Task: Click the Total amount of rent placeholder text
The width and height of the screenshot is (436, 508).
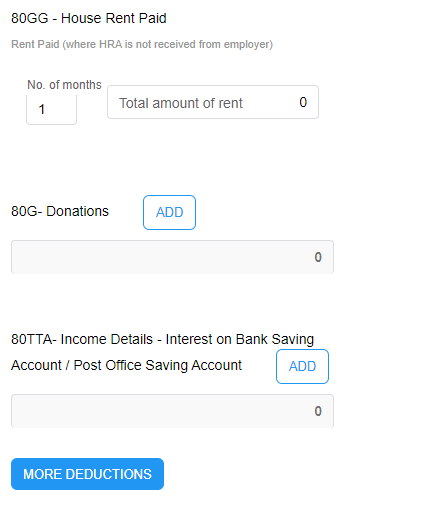Action: (181, 103)
